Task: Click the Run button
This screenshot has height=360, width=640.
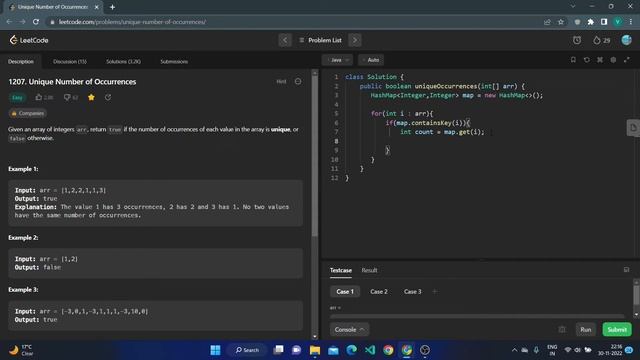Action: (585, 329)
